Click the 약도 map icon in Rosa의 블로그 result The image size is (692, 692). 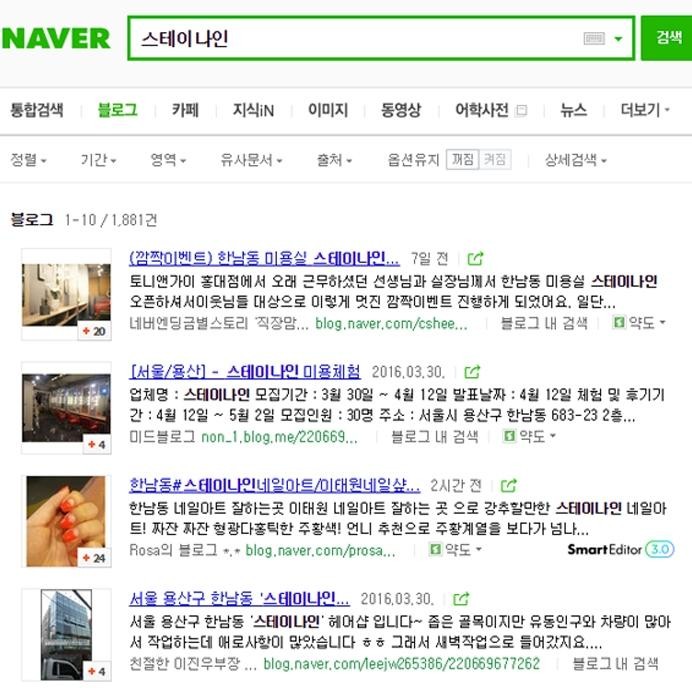435,549
